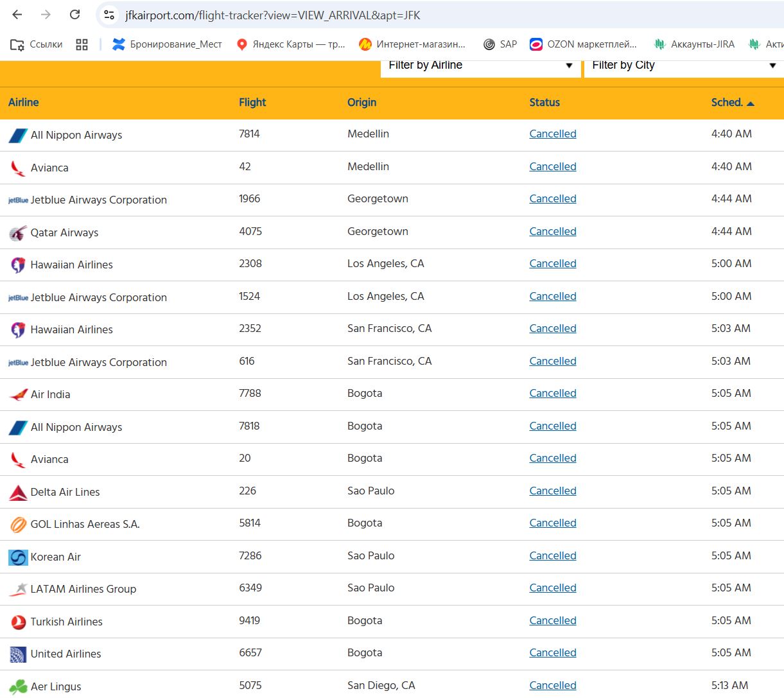
Task: Click the Aer Lingus shamrock logo
Action: point(18,687)
